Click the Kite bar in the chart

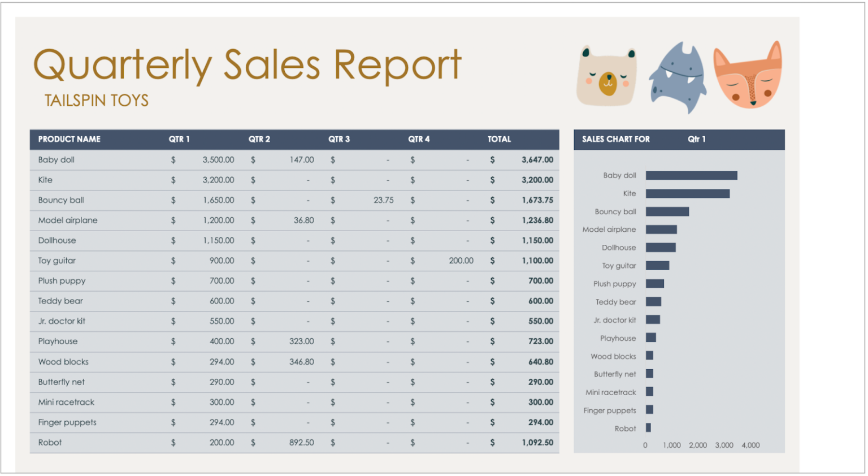click(687, 193)
